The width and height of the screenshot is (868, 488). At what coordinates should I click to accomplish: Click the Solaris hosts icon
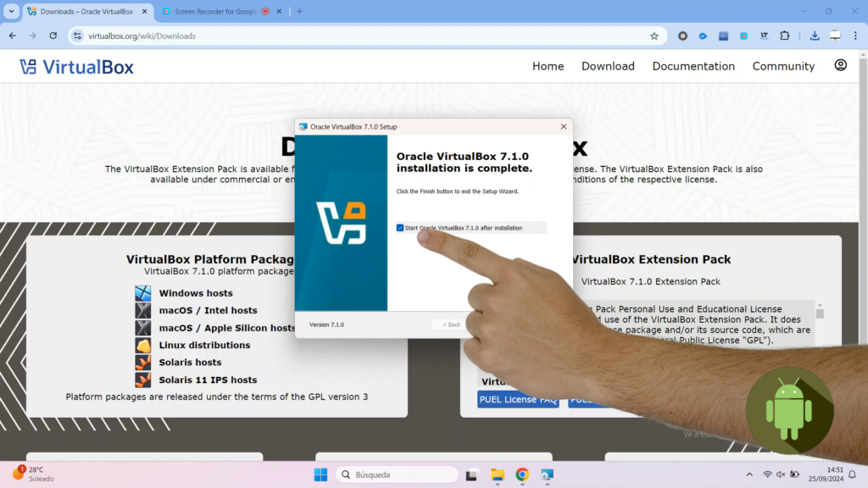pos(143,363)
